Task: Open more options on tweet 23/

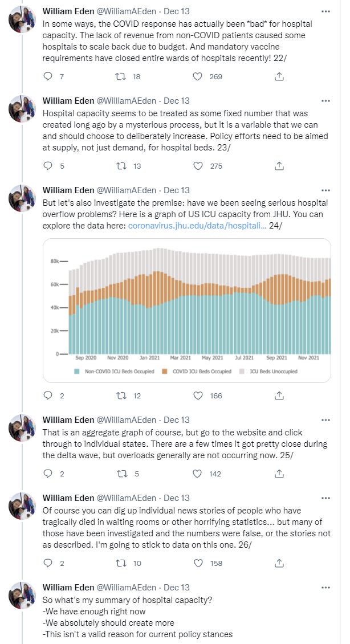Action: [x=325, y=101]
